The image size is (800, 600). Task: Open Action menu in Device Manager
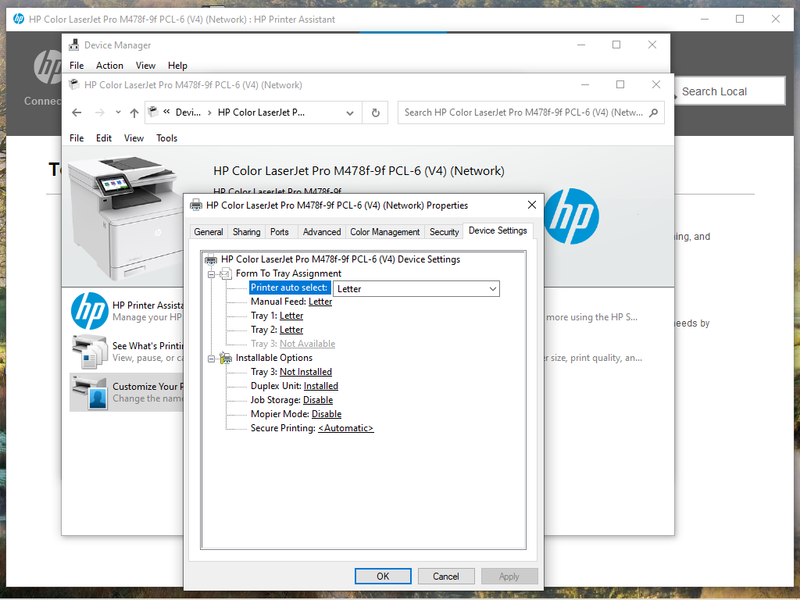coord(110,66)
